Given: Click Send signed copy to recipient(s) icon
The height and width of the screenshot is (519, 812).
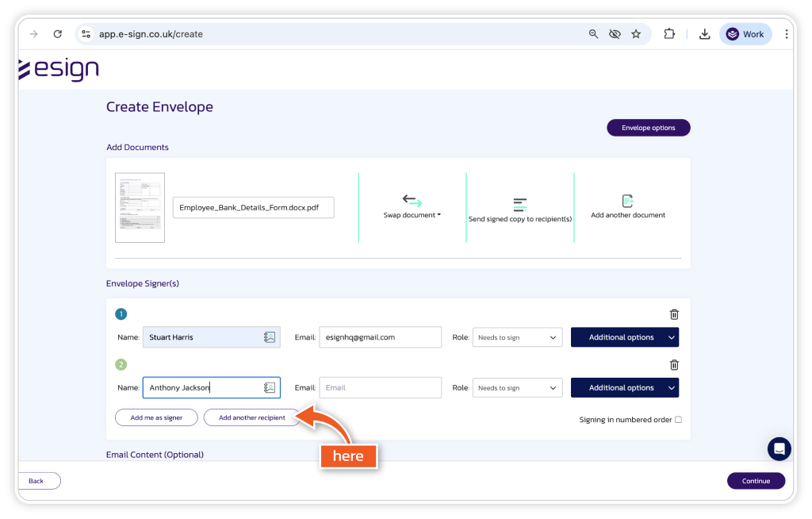Looking at the screenshot, I should pos(519,205).
